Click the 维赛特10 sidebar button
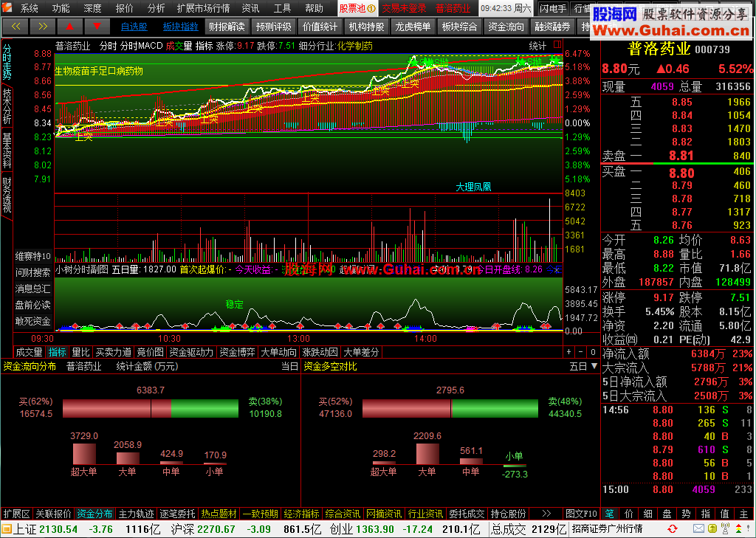 point(32,257)
